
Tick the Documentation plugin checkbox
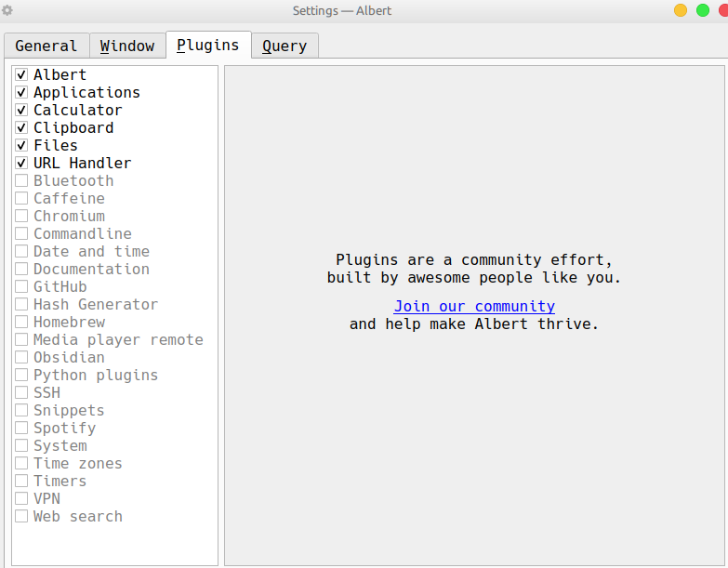(21, 269)
